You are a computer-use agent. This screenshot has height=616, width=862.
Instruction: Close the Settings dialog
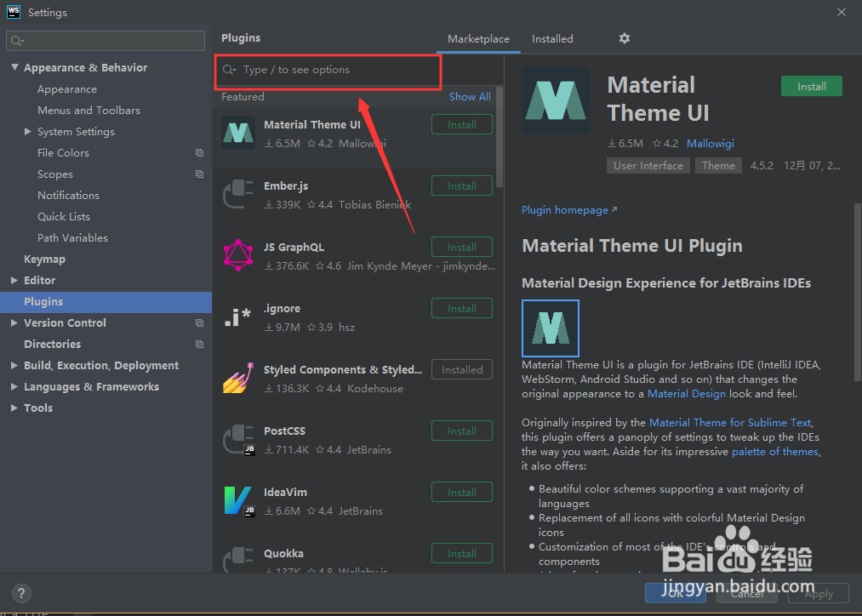click(x=841, y=12)
